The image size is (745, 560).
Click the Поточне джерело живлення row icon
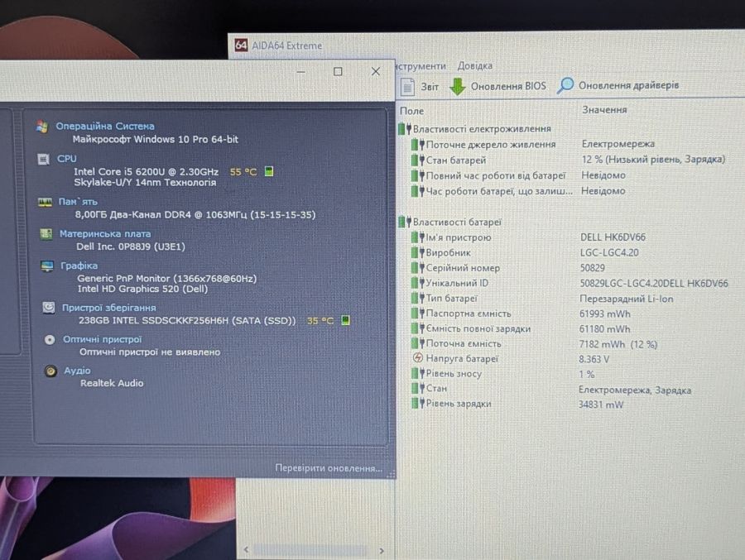[418, 145]
